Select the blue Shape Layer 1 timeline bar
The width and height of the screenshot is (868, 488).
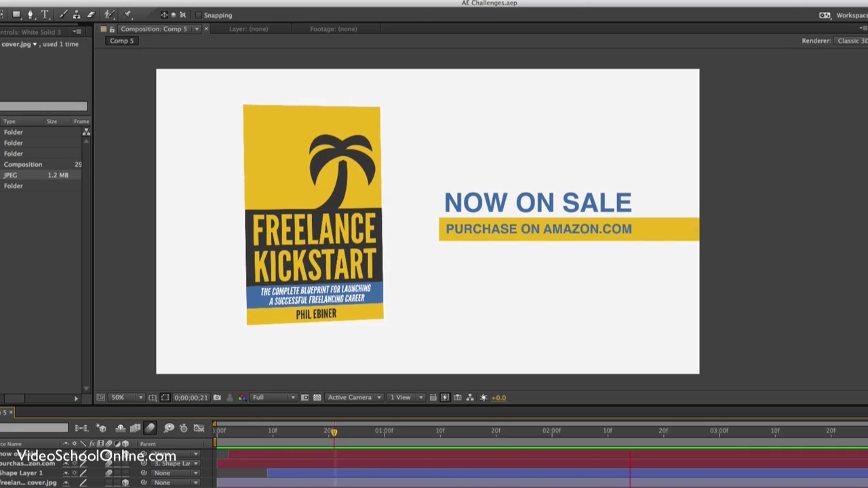click(568, 473)
